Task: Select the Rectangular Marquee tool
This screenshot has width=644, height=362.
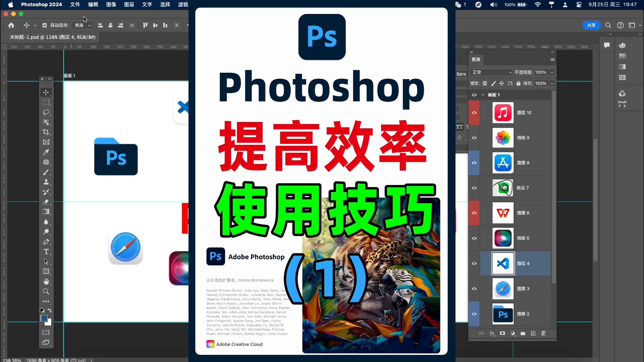Action: point(46,102)
